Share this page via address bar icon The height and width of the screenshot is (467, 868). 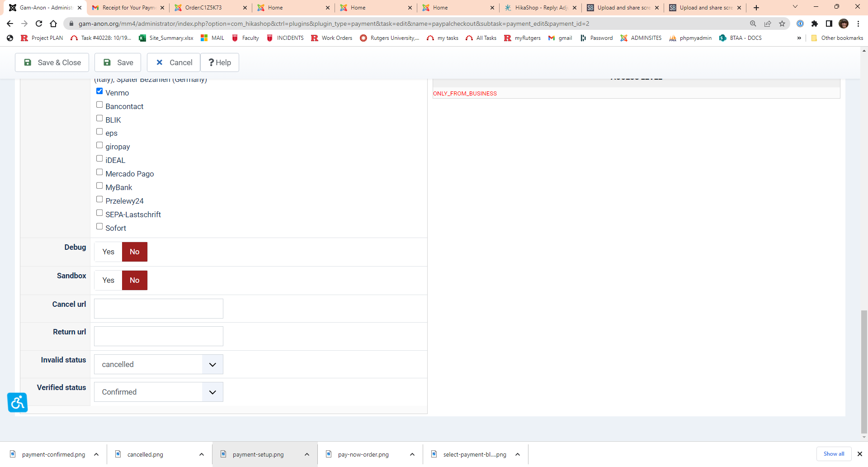coord(768,24)
